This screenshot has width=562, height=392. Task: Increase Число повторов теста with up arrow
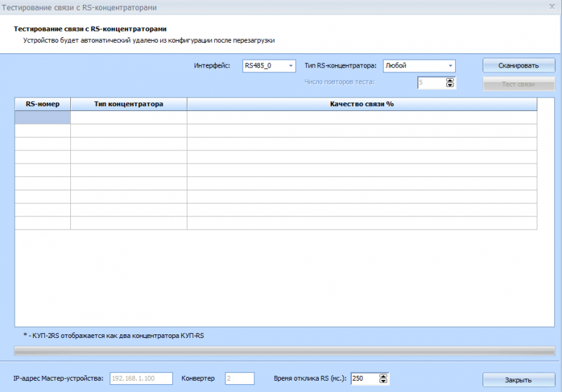point(450,80)
